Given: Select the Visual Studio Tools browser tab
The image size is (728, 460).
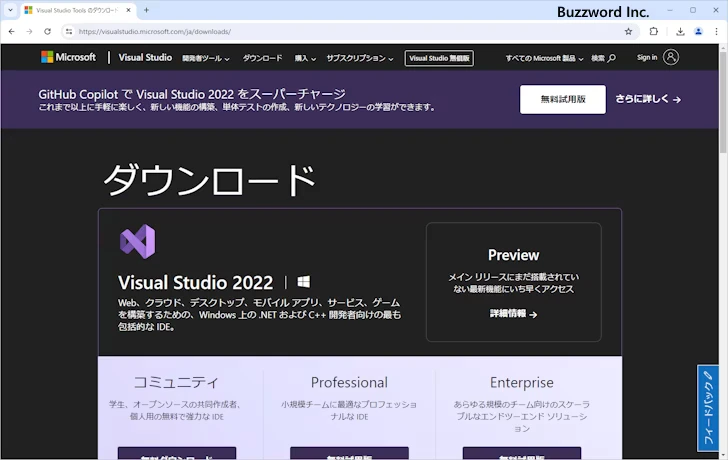Looking at the screenshot, I should (78, 10).
